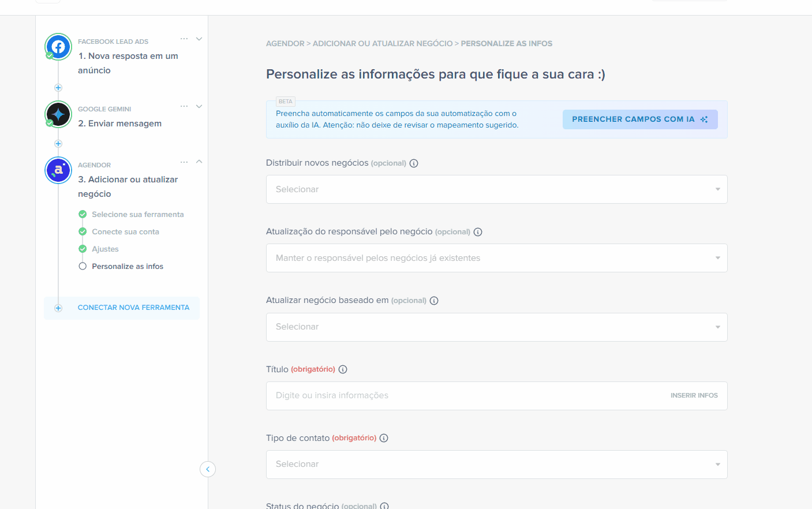Go to Selecione sua ferramenta sub-step
The height and width of the screenshot is (509, 812).
click(137, 214)
